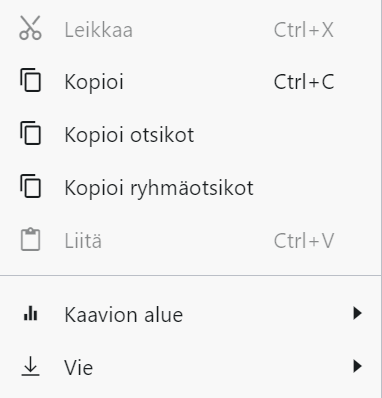Select the Liitä menu entry
This screenshot has height=398, width=382.
(190, 240)
